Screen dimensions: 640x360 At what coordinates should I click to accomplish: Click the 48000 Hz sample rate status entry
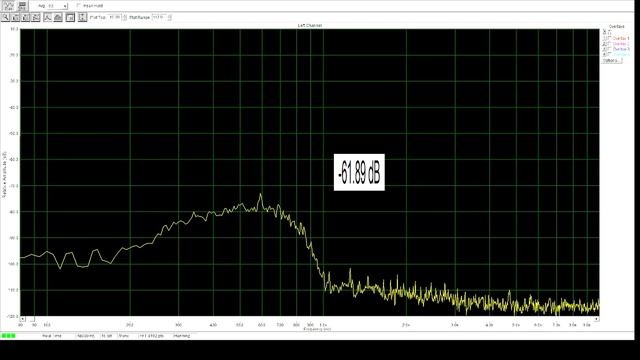point(86,336)
